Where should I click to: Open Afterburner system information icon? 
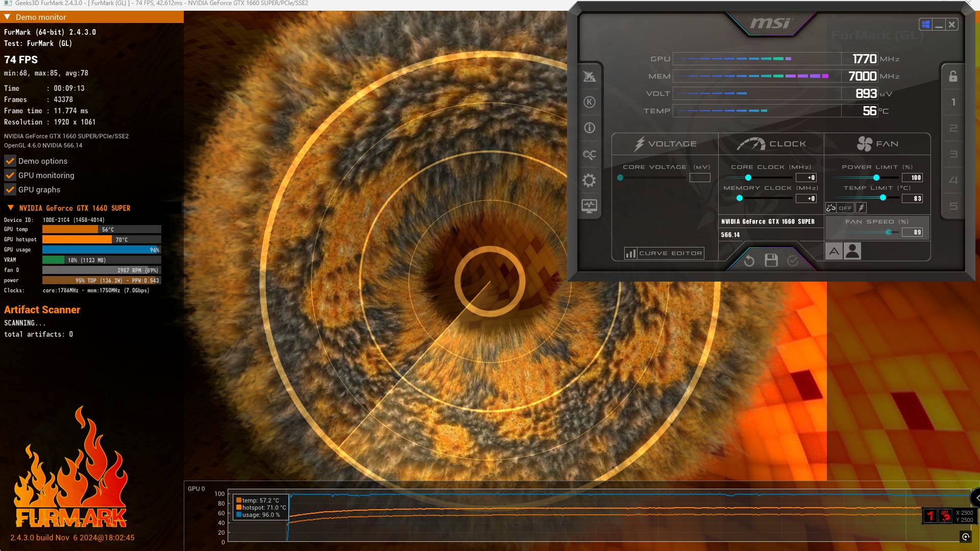point(590,128)
